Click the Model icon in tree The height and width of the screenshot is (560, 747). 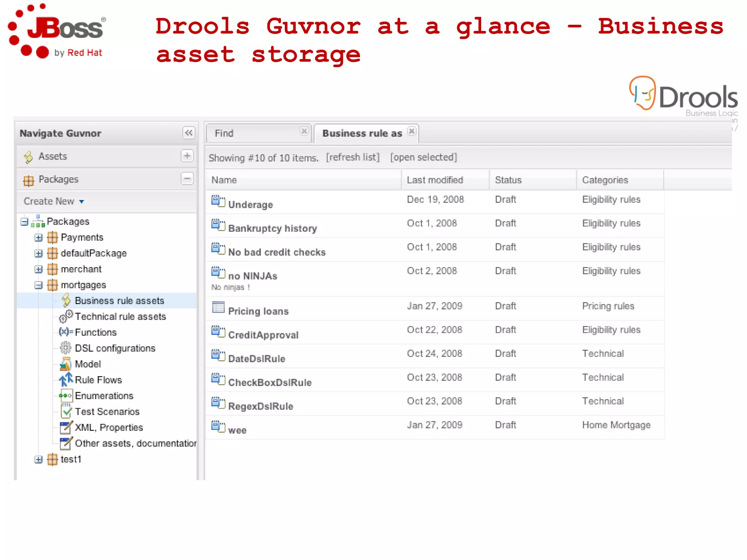click(x=66, y=364)
